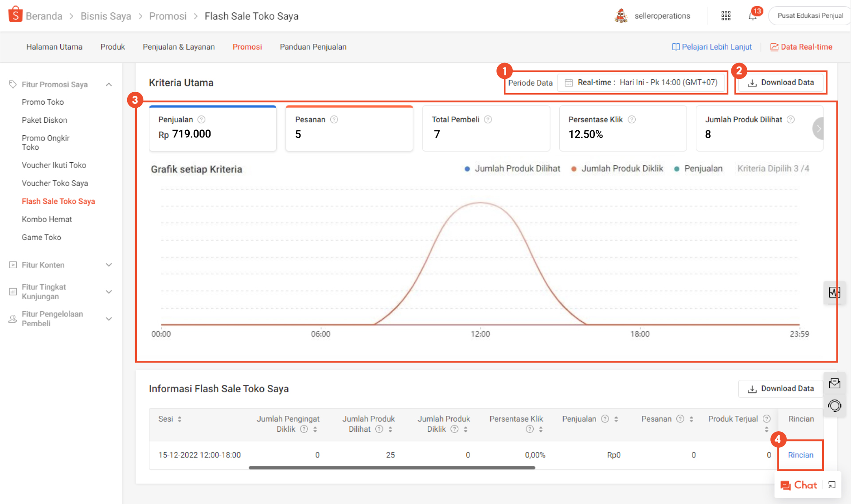The image size is (851, 504).
Task: Click the floating mail inbox icon
Action: (834, 383)
